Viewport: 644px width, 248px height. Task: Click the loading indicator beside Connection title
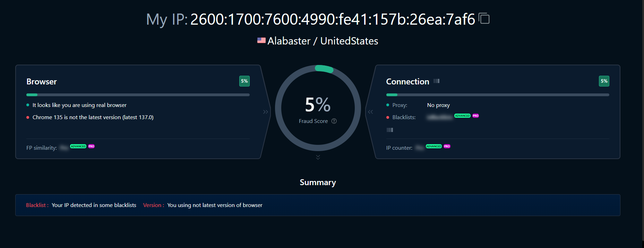pyautogui.click(x=437, y=81)
